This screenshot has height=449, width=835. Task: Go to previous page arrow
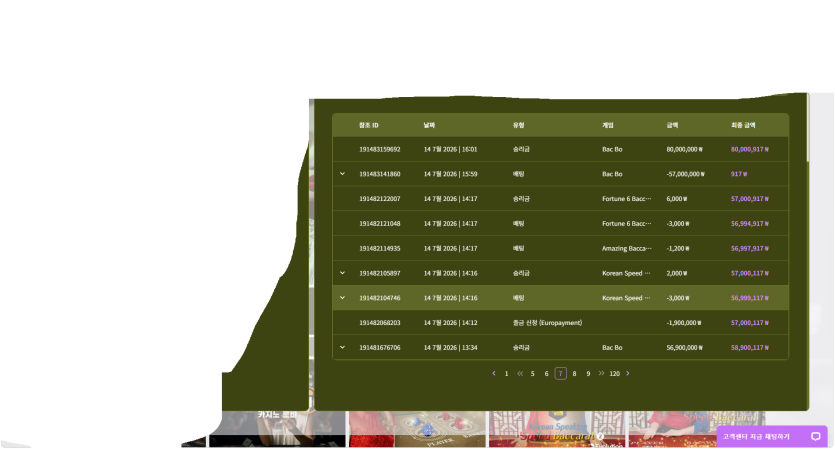tap(494, 373)
